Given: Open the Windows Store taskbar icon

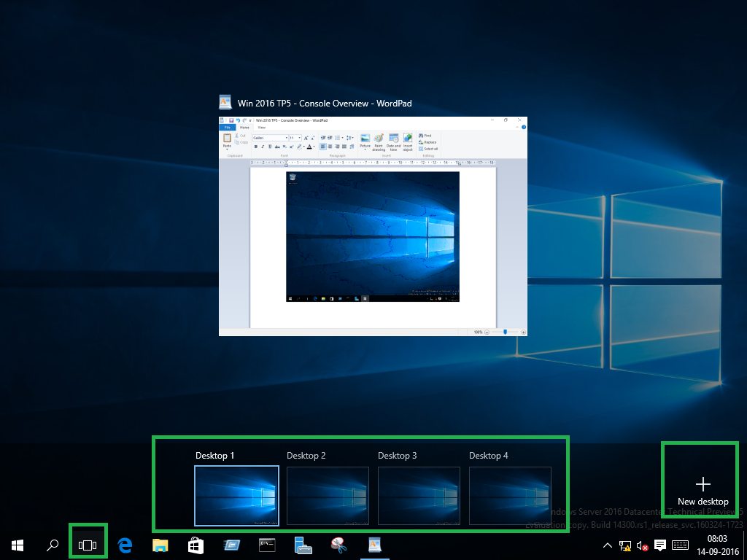Looking at the screenshot, I should coord(196,545).
